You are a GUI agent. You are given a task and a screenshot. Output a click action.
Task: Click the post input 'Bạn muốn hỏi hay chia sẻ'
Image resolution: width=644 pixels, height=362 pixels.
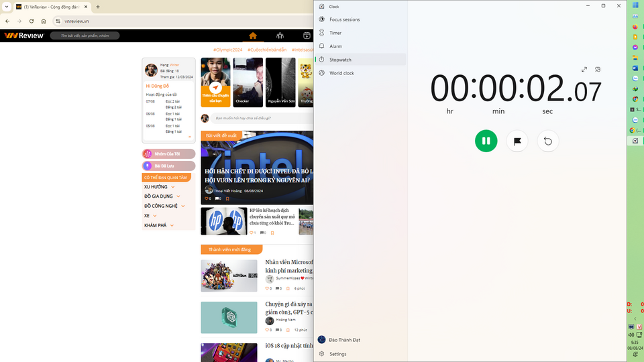pos(262,118)
